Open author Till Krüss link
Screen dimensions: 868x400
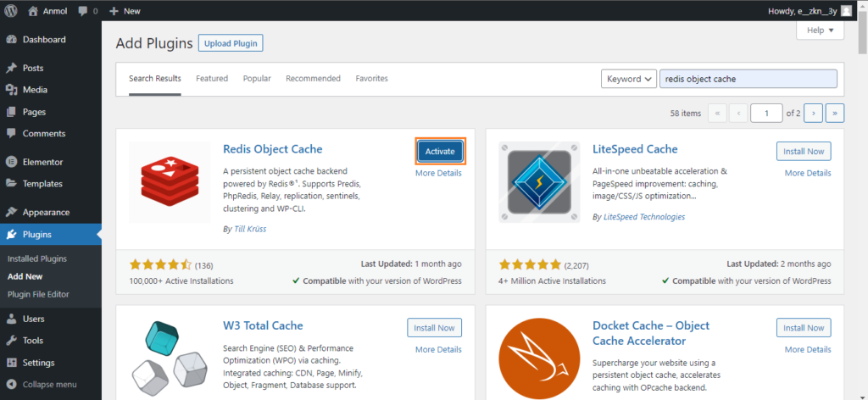click(250, 229)
